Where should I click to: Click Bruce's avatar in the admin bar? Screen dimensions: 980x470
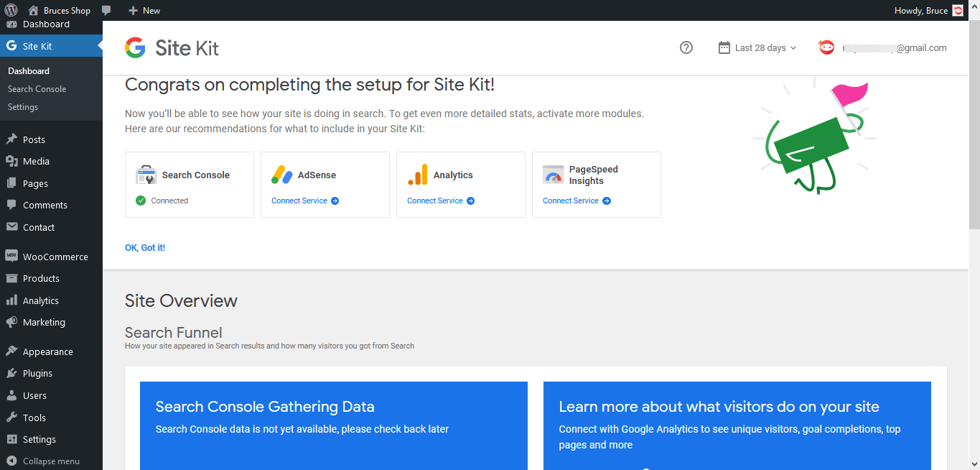coord(958,10)
